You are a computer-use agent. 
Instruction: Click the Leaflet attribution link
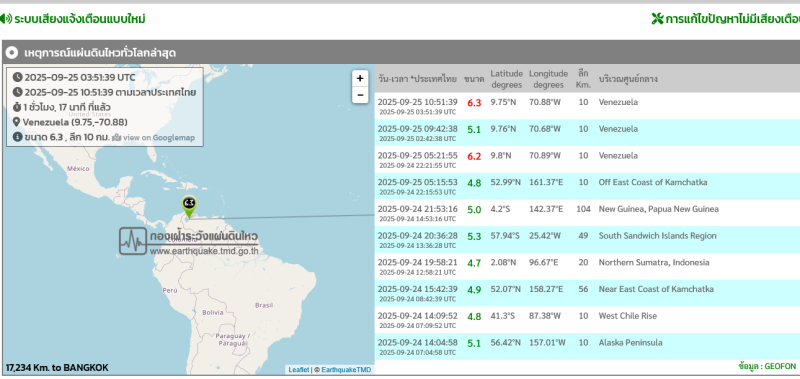(298, 370)
